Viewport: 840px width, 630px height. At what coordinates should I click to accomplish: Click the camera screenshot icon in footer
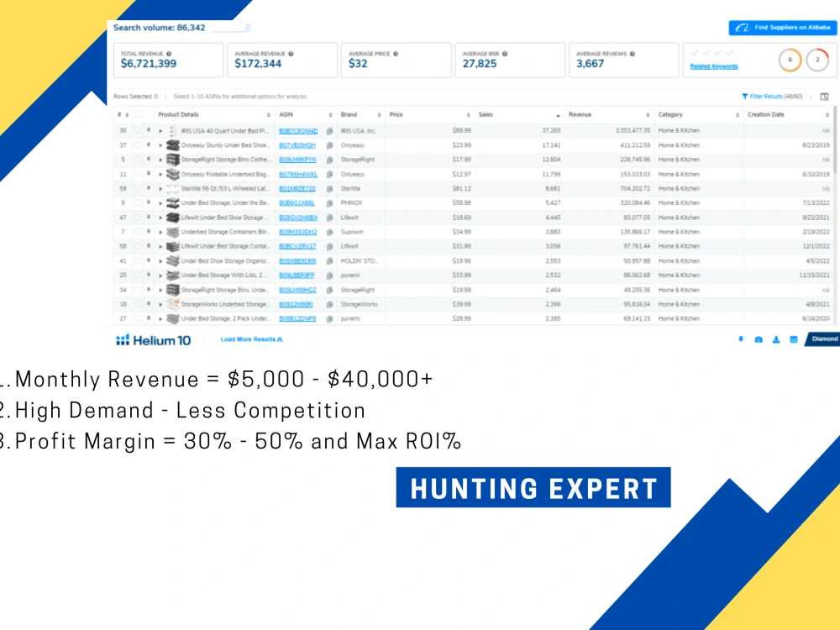point(759,339)
